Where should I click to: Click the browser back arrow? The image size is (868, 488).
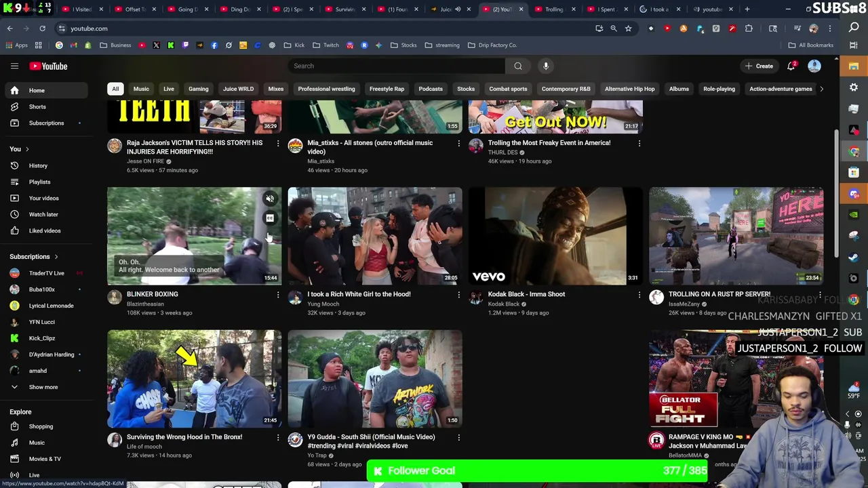(9, 28)
